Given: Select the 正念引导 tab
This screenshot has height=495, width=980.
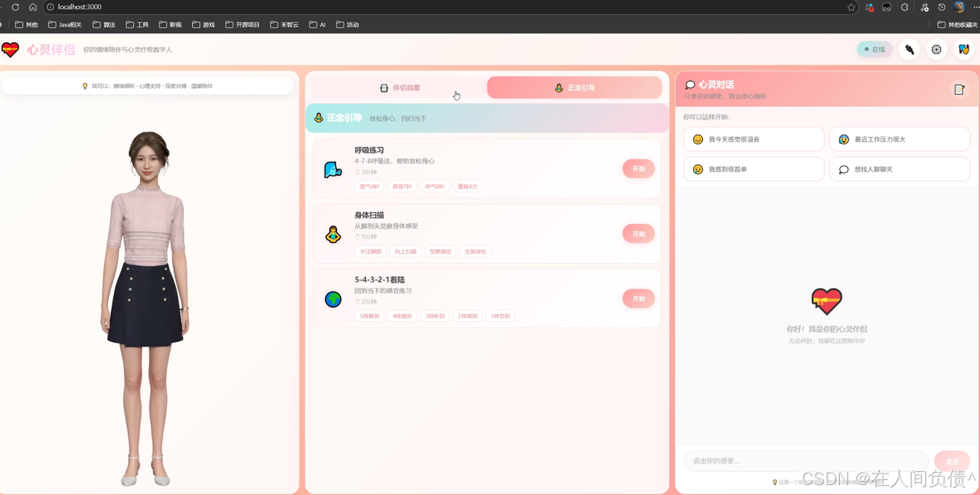Looking at the screenshot, I should click(x=574, y=88).
